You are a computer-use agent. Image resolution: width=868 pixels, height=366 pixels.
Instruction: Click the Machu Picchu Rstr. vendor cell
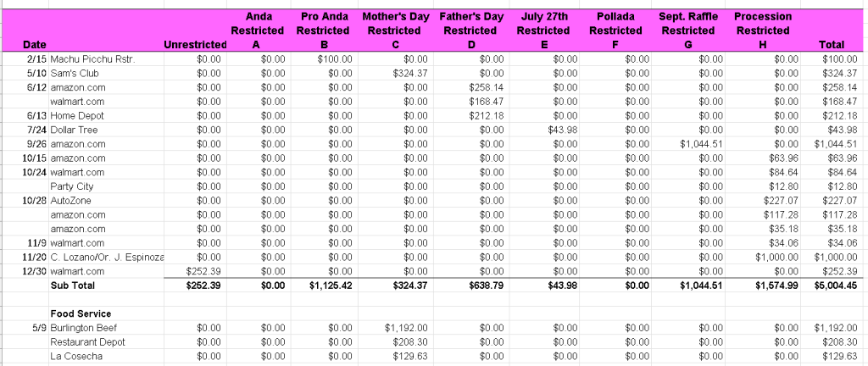(x=92, y=58)
